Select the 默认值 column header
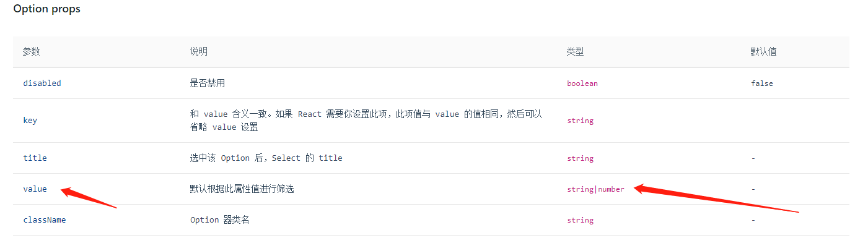Image resolution: width=868 pixels, height=243 pixels. (763, 52)
